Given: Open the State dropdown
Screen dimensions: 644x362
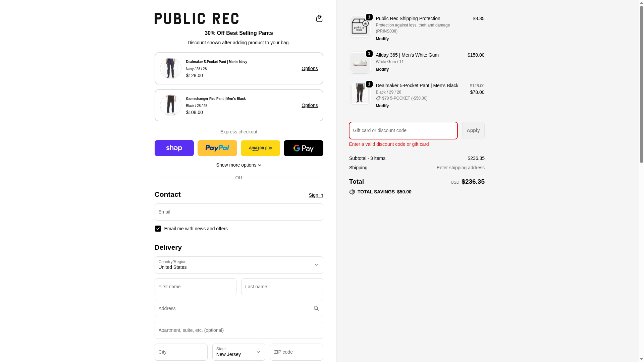Looking at the screenshot, I should click(x=238, y=352).
